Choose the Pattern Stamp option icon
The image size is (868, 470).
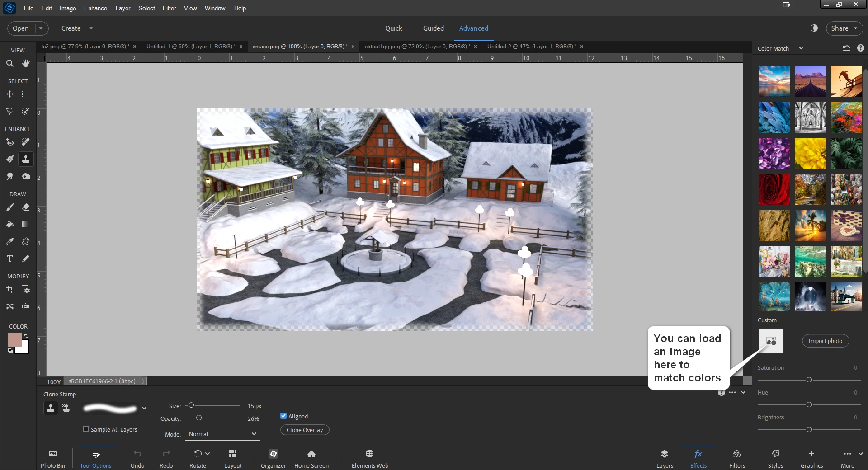(66, 408)
